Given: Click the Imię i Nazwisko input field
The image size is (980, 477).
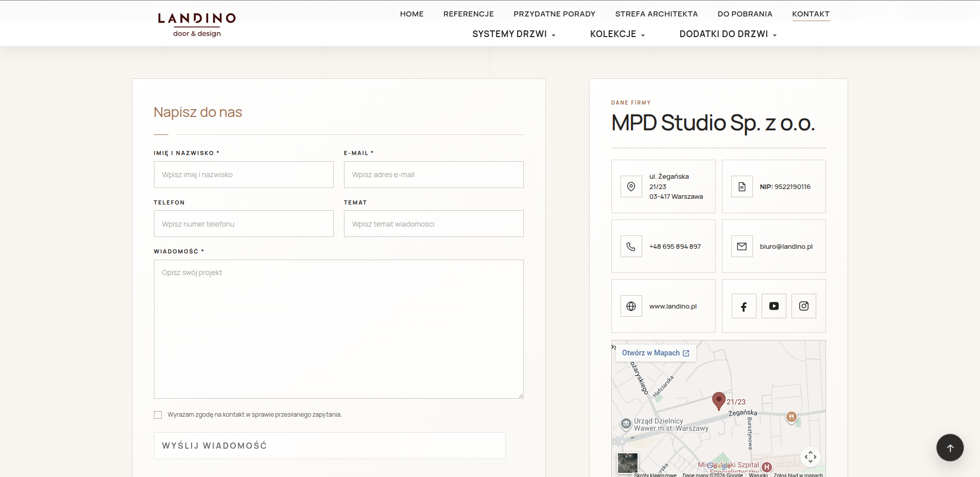Looking at the screenshot, I should (244, 175).
